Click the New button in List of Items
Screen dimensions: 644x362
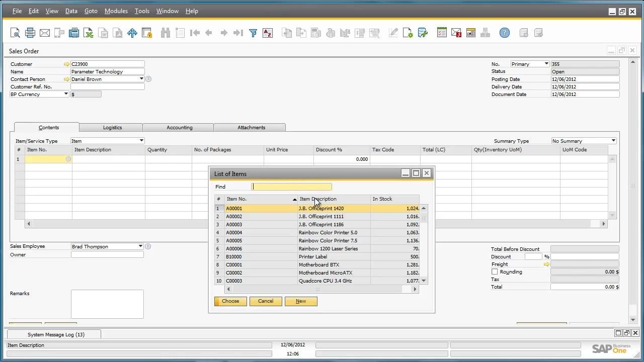(x=301, y=301)
